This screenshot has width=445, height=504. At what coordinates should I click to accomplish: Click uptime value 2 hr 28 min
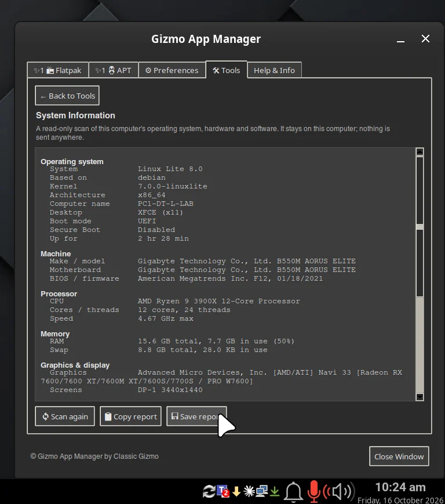coord(163,238)
